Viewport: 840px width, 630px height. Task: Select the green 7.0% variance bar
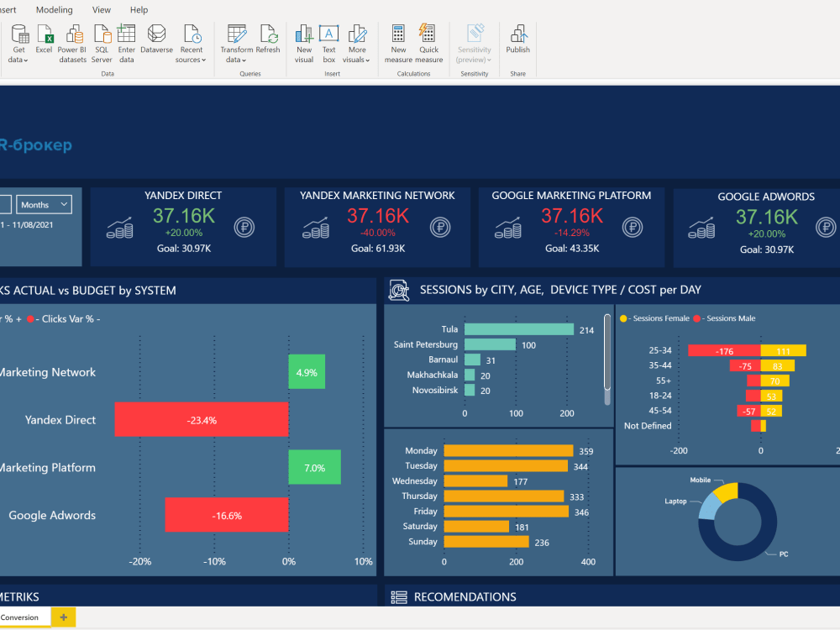click(314, 467)
